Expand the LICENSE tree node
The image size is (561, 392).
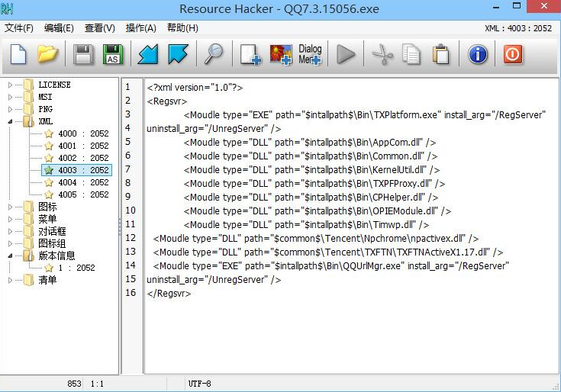10,85
